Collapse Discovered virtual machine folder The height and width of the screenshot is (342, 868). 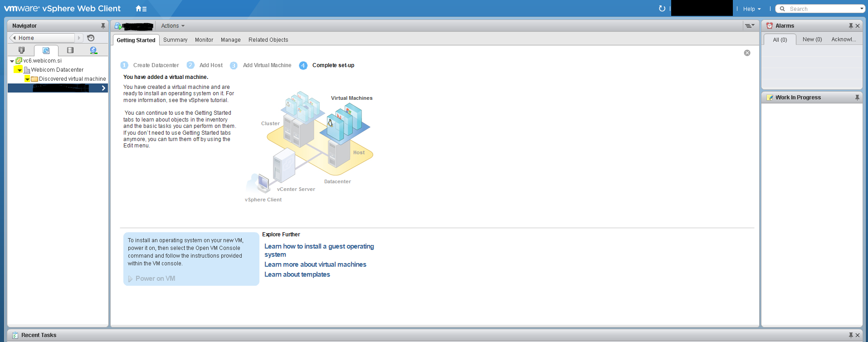point(27,79)
